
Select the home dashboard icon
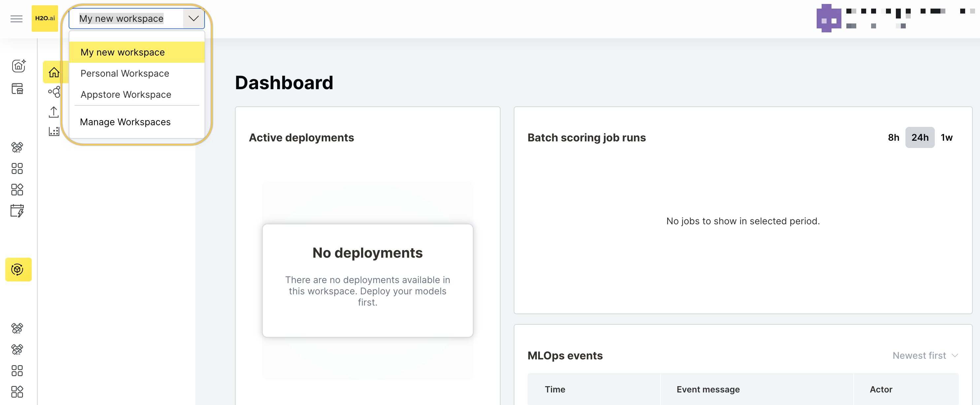point(54,72)
